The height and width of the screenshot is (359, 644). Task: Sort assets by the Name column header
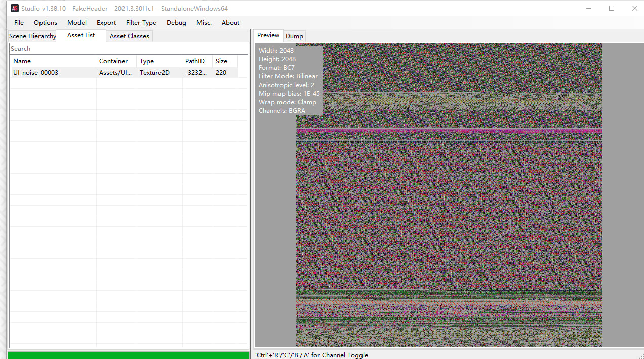point(53,61)
